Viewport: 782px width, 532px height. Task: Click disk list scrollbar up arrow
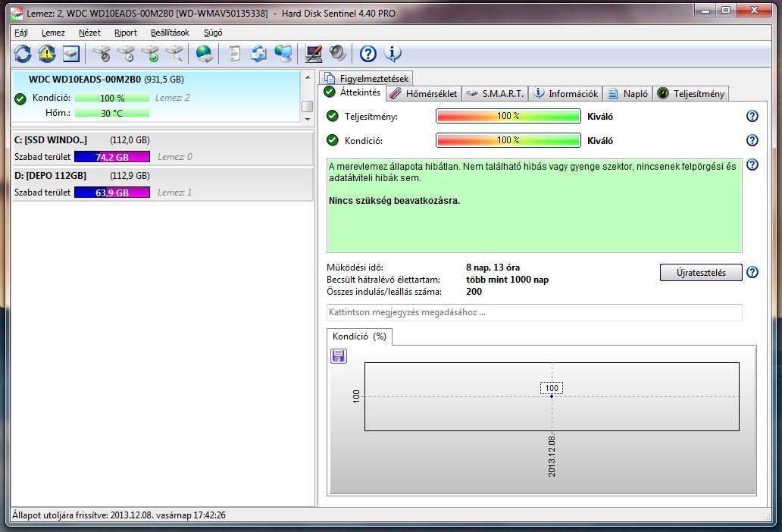[307, 78]
